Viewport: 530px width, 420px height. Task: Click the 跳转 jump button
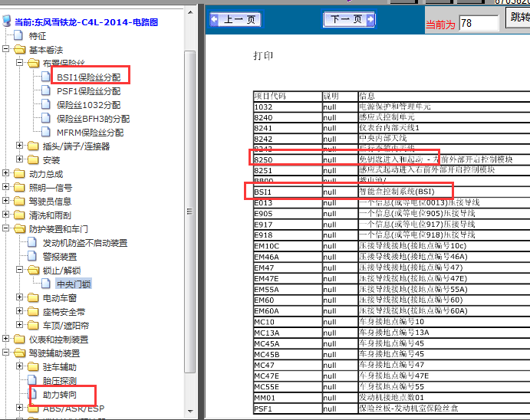(x=518, y=18)
